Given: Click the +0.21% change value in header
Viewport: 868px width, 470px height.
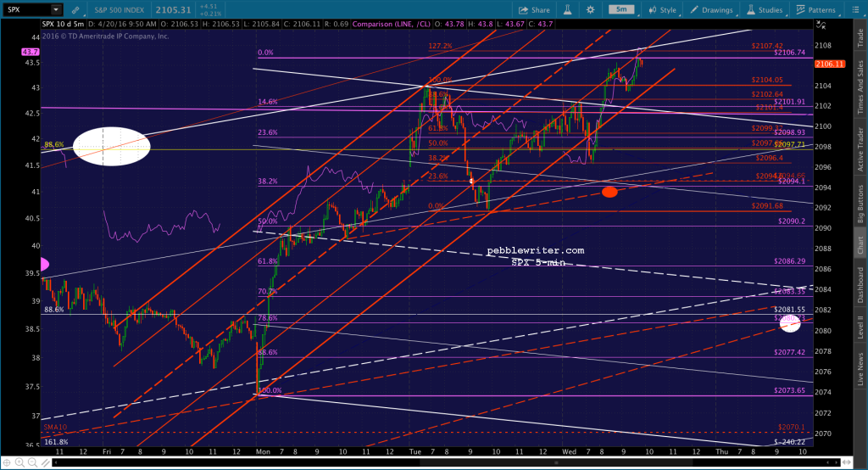Looking at the screenshot, I should coord(210,14).
